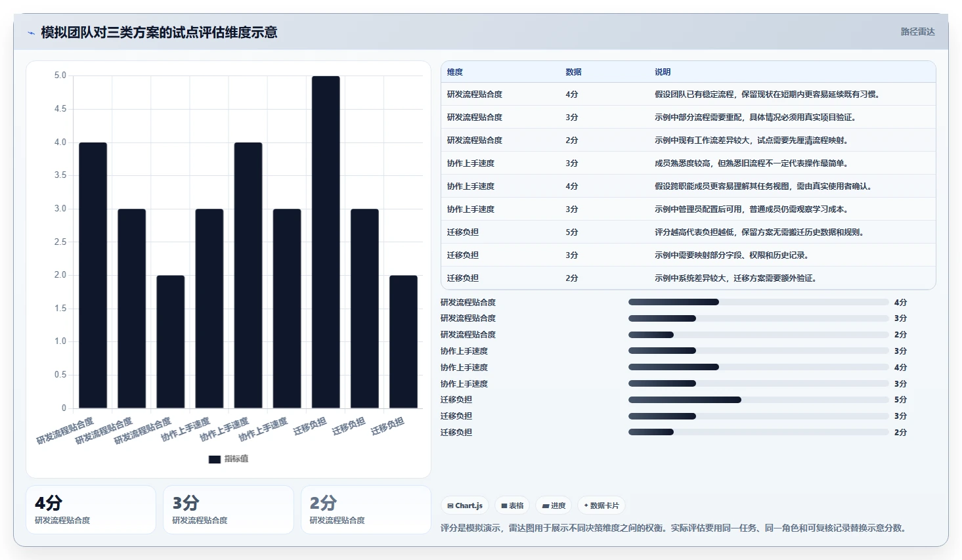This screenshot has height=560, width=962.
Task: Open the 3分 研发流程贴合度 data card
Action: click(x=229, y=509)
